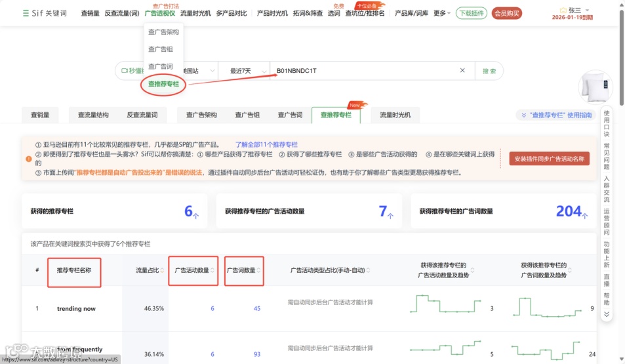Click the up arrow next to 204

coord(585,216)
